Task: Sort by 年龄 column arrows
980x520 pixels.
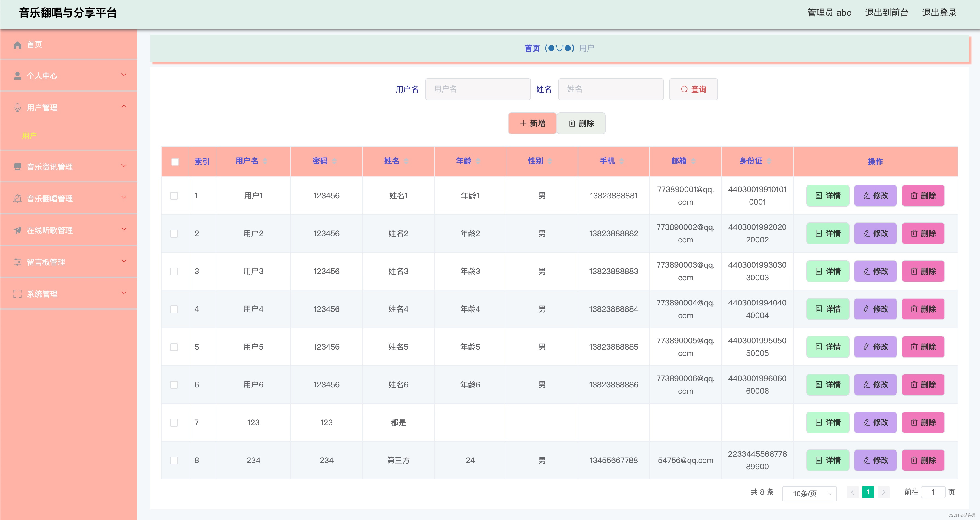Action: [478, 161]
